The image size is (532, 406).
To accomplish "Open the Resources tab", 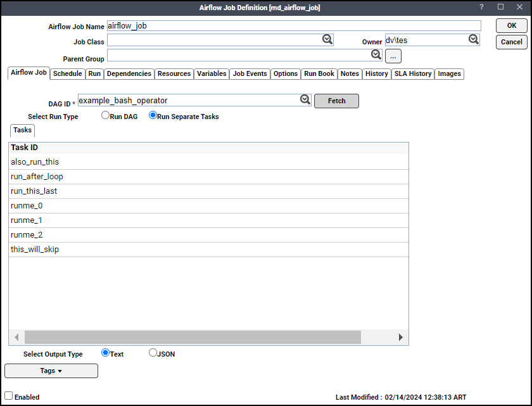I will point(174,74).
